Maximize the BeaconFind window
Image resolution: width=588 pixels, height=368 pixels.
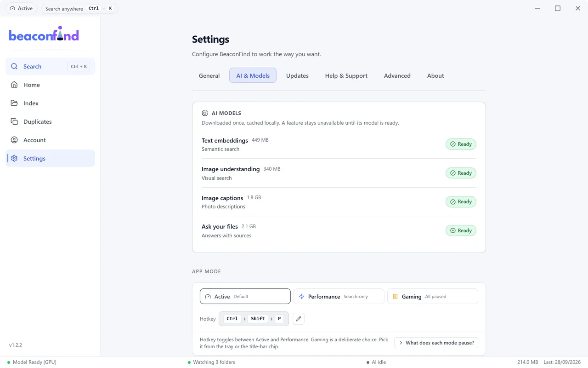(558, 8)
